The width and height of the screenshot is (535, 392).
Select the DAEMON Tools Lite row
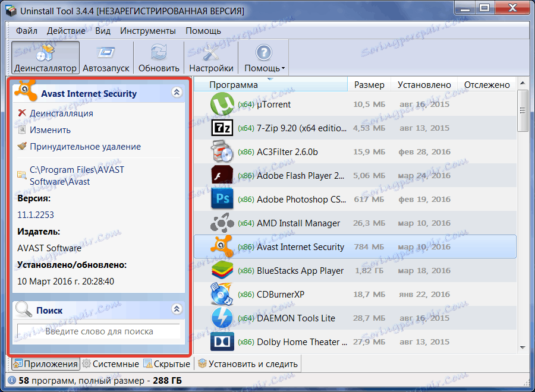pos(355,318)
